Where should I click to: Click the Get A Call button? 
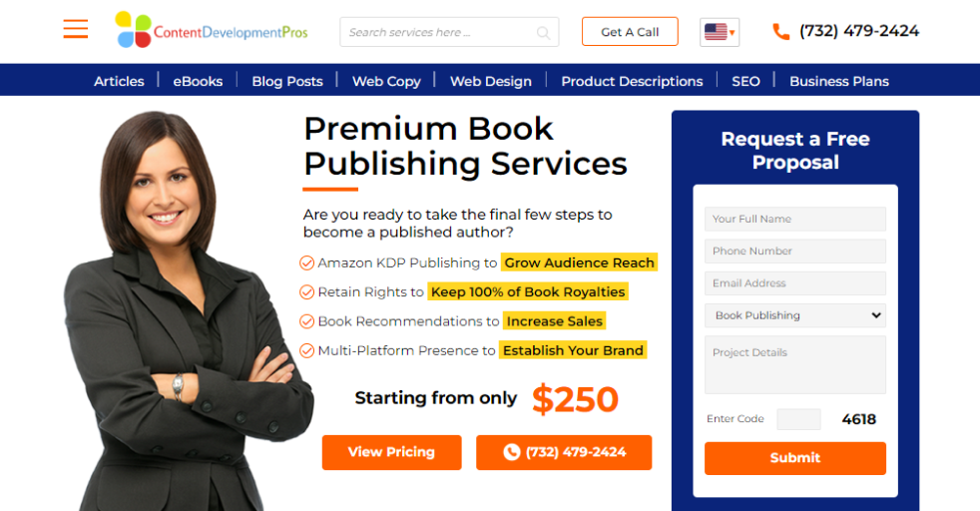coord(630,32)
